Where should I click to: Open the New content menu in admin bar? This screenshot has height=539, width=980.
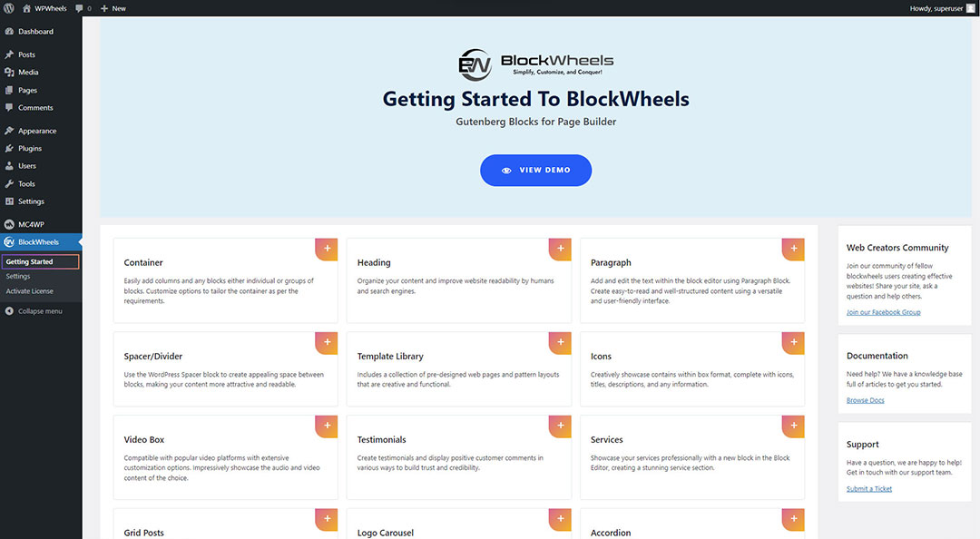(x=113, y=8)
